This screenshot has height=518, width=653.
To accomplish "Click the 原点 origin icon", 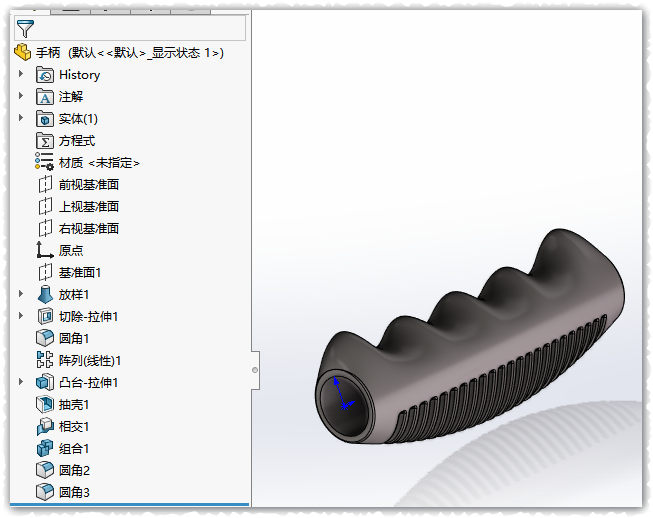I will [x=45, y=250].
